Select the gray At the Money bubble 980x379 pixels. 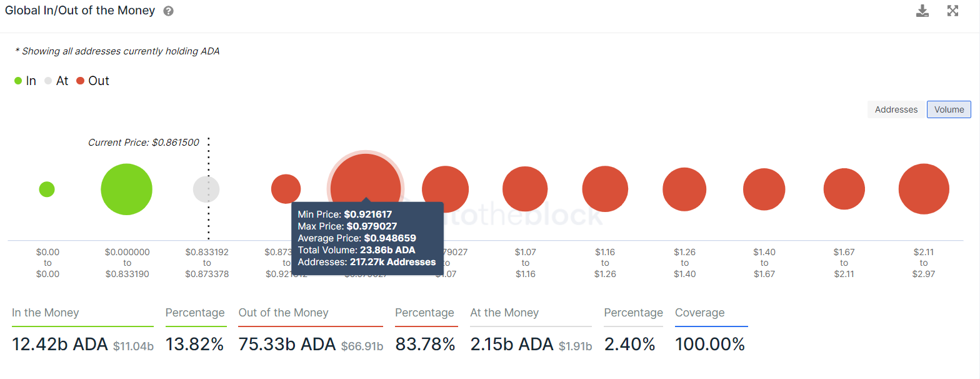coord(206,189)
